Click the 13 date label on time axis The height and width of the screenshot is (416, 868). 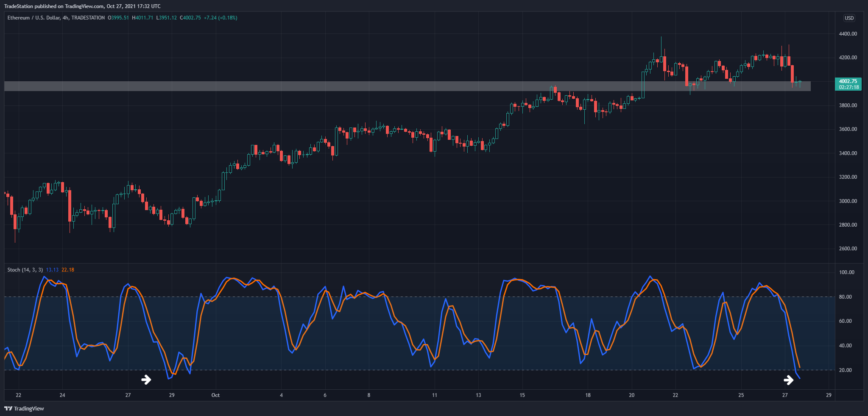[478, 395]
